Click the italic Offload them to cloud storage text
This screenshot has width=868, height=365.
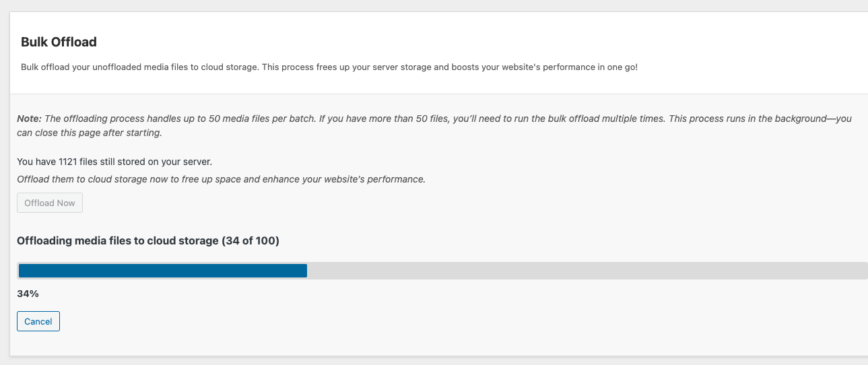point(221,179)
